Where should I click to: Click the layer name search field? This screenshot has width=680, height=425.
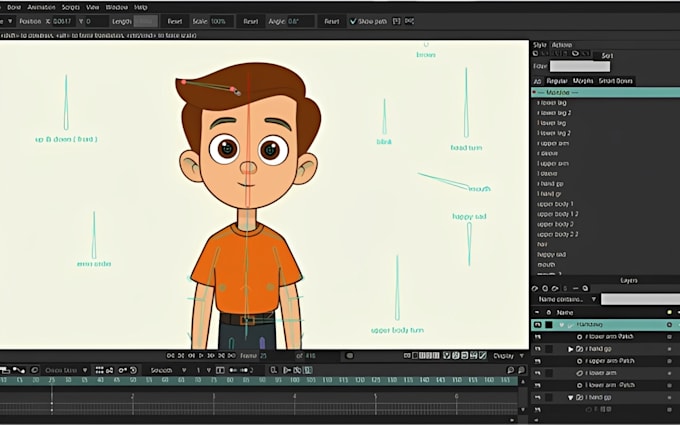(x=641, y=299)
